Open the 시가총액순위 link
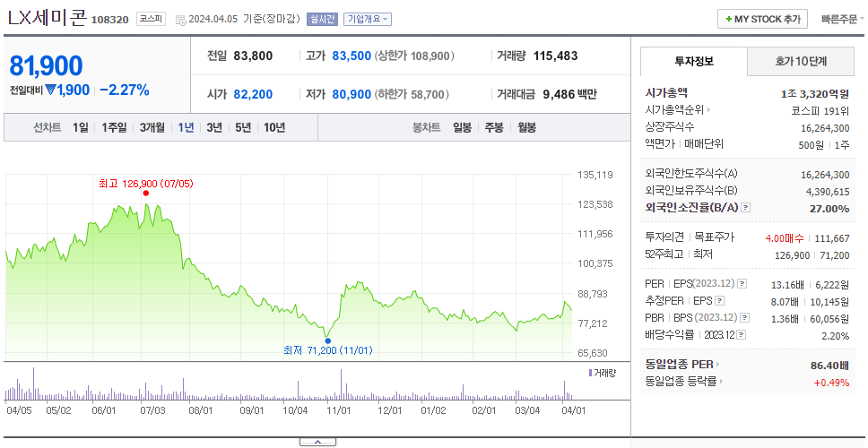 click(x=674, y=110)
